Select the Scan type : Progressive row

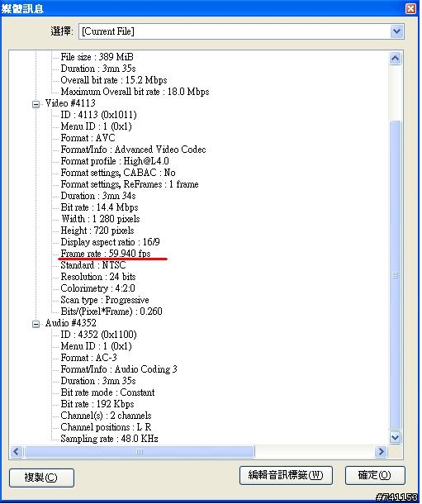click(105, 300)
